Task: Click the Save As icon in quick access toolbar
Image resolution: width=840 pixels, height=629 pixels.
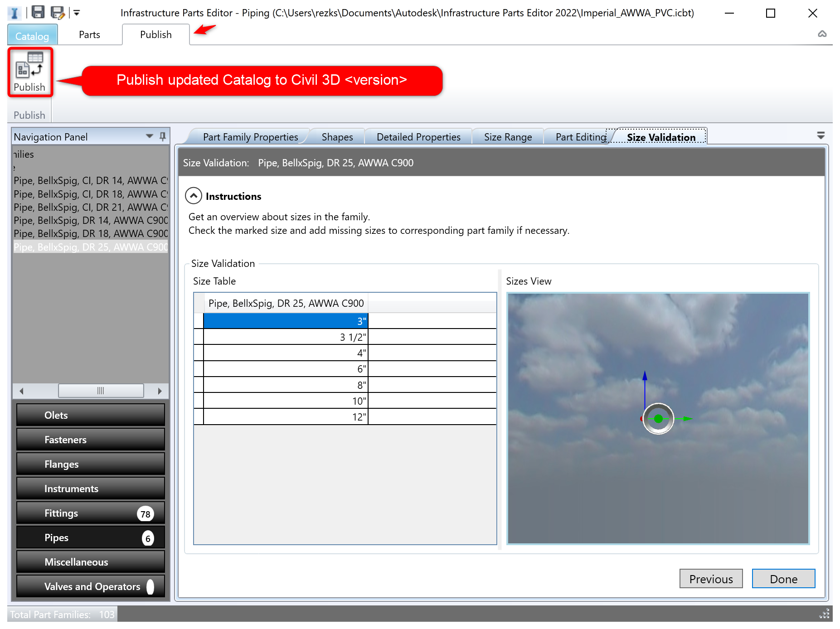Action: [58, 12]
